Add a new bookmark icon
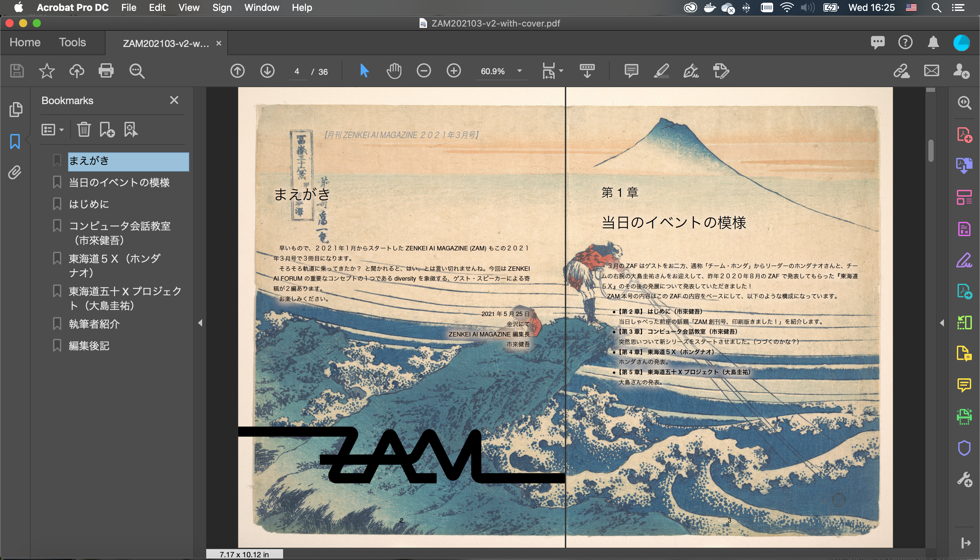 pyautogui.click(x=107, y=130)
